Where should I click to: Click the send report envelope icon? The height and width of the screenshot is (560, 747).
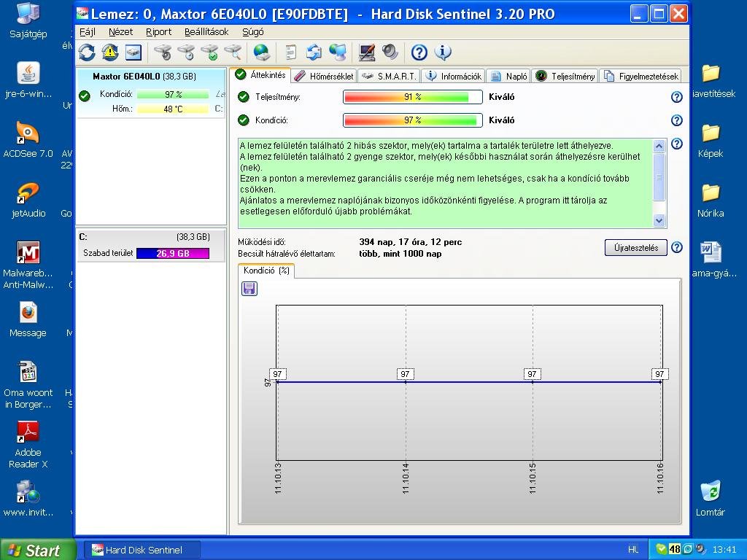tap(314, 52)
